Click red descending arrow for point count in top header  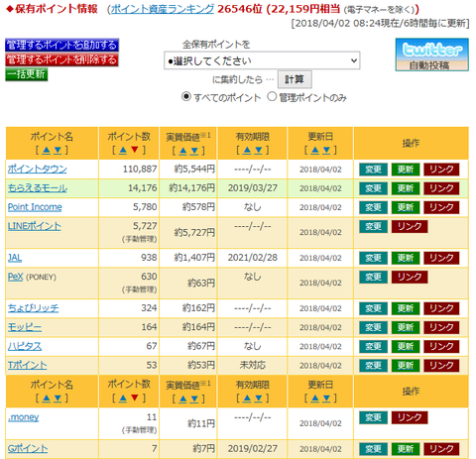[x=134, y=151]
